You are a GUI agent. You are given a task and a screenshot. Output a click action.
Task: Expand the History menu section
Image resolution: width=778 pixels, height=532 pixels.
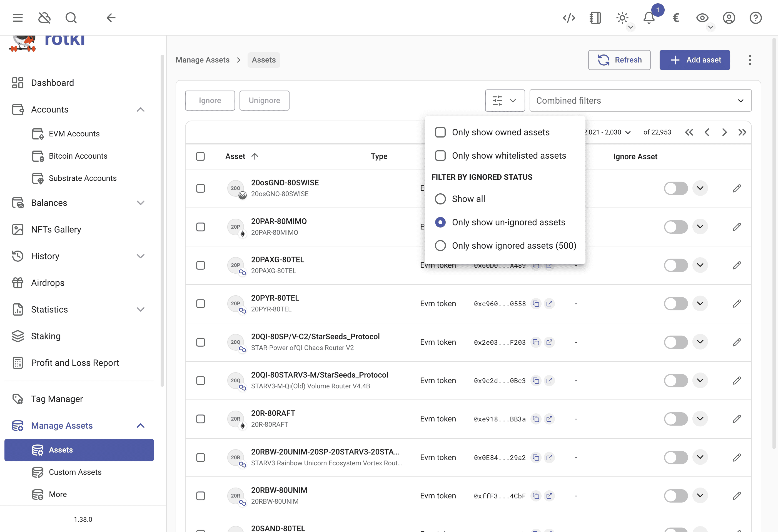click(141, 256)
